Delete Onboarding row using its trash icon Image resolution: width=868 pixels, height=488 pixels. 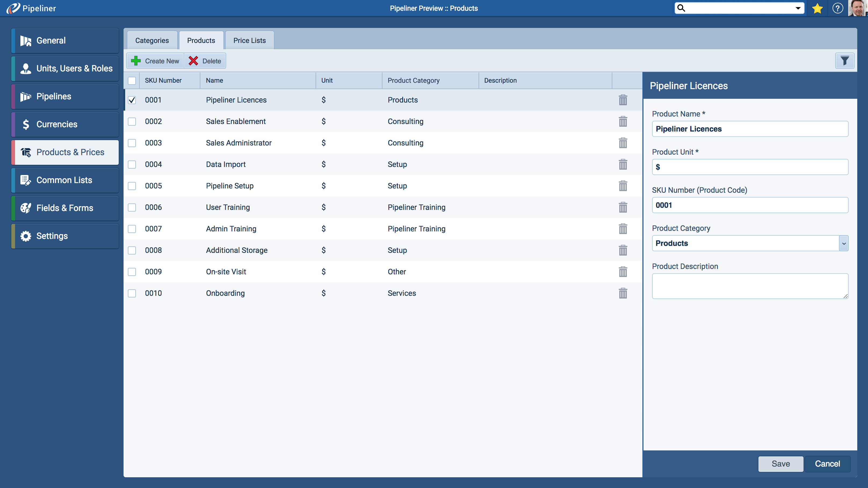coord(623,293)
